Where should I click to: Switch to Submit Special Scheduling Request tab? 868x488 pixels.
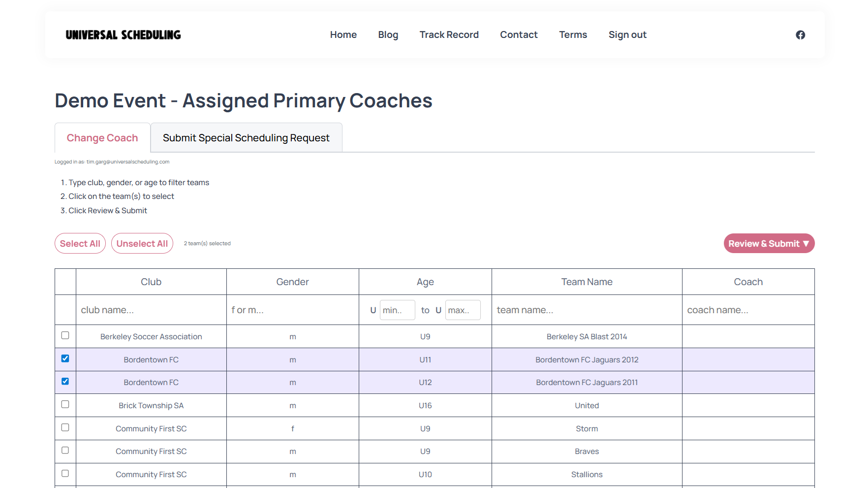[x=246, y=138]
